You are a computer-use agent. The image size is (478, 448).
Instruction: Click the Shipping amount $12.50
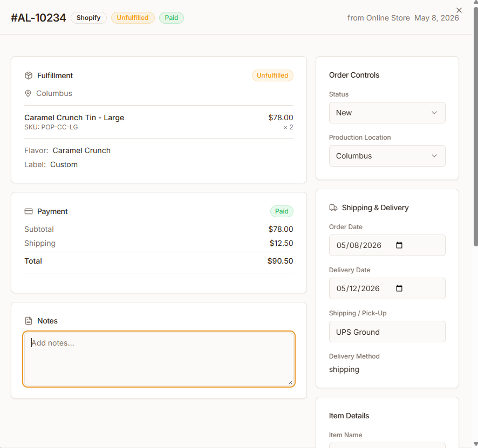pos(281,243)
